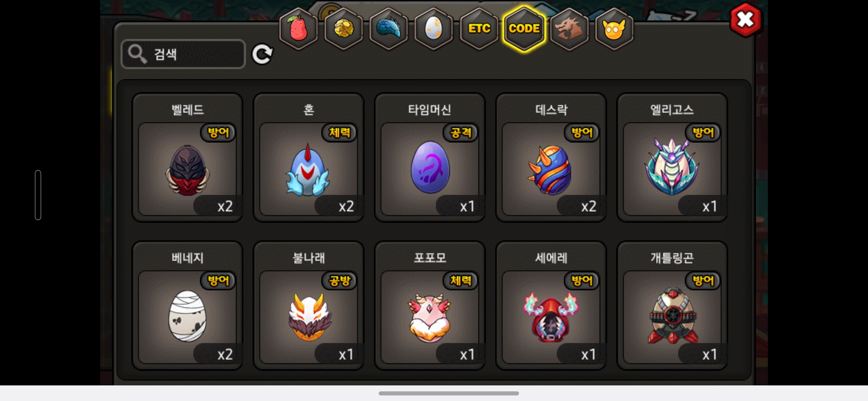The height and width of the screenshot is (401, 868).
Task: Select the 벨레드 egg card
Action: tap(188, 157)
